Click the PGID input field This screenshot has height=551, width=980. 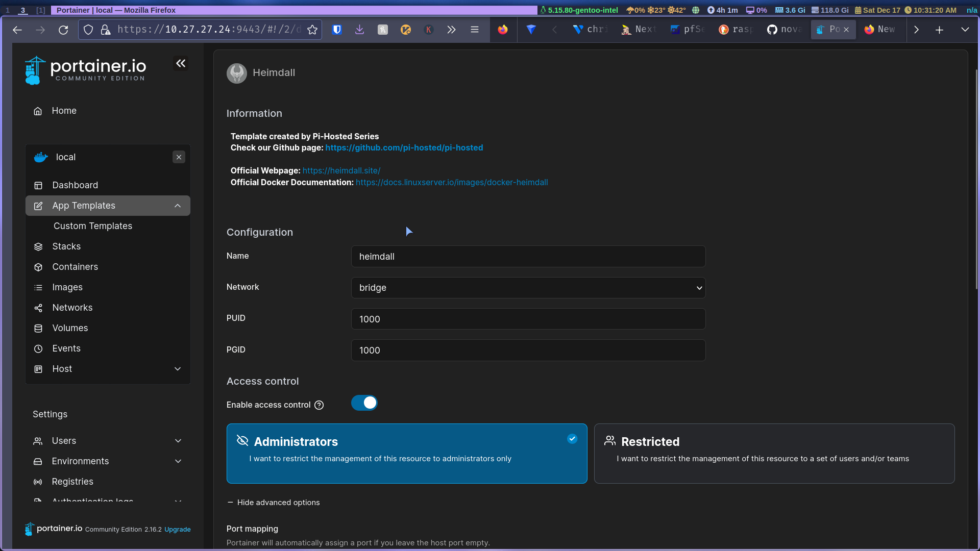pos(528,350)
